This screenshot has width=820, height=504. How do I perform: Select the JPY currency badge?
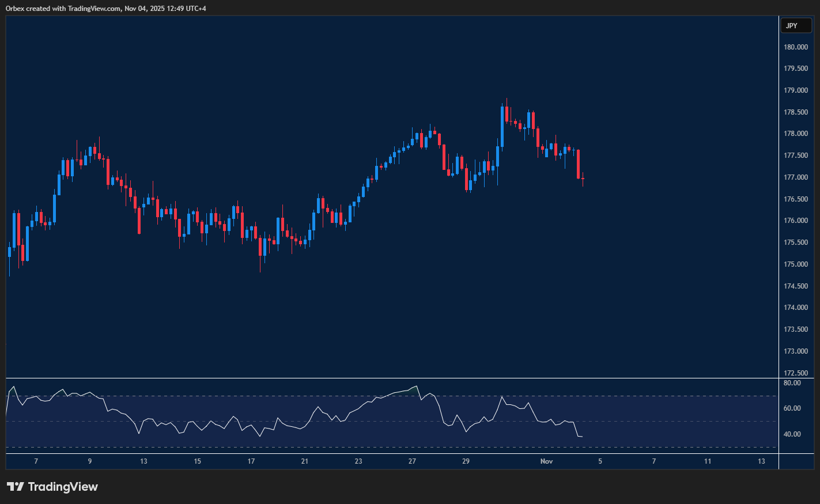point(796,25)
